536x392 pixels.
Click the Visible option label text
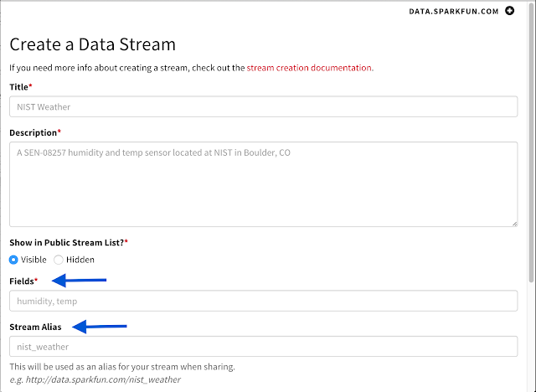pos(33,260)
